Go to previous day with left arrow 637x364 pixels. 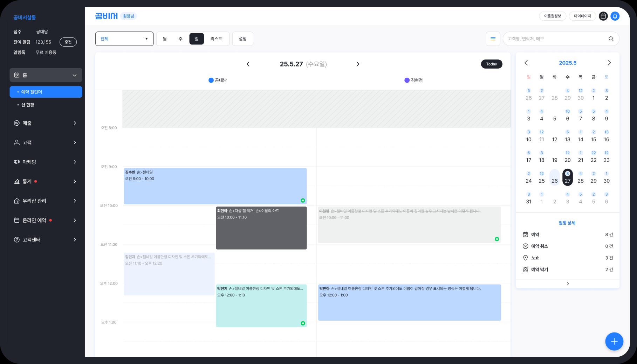click(x=248, y=64)
